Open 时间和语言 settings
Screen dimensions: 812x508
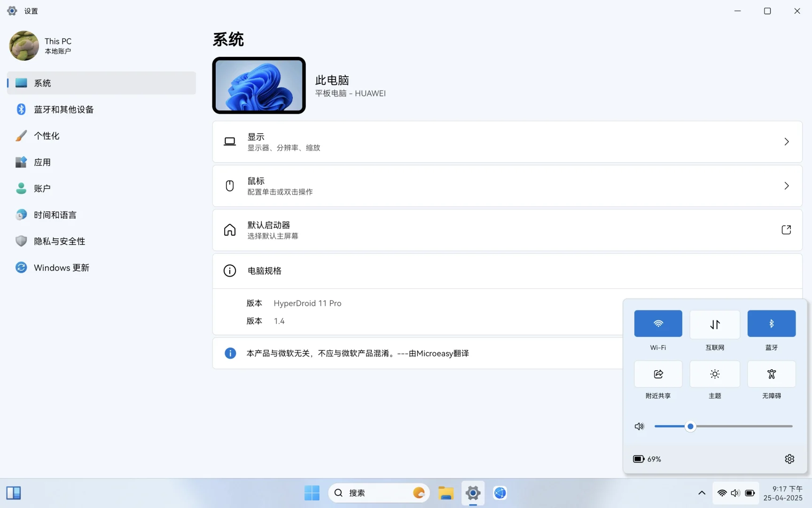click(55, 214)
